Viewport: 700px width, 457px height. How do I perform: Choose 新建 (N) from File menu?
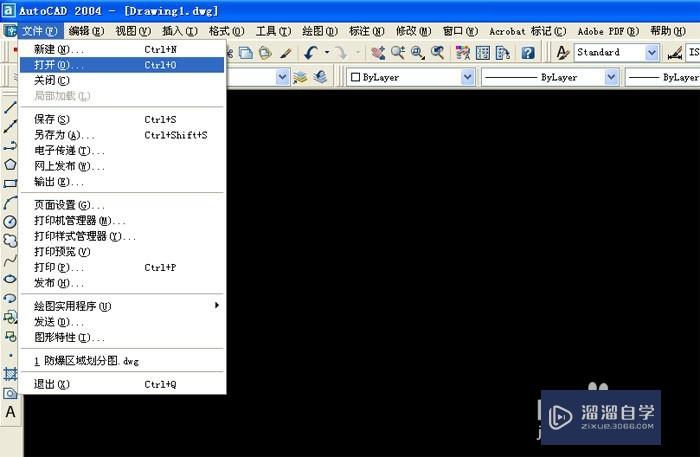pyautogui.click(x=122, y=50)
